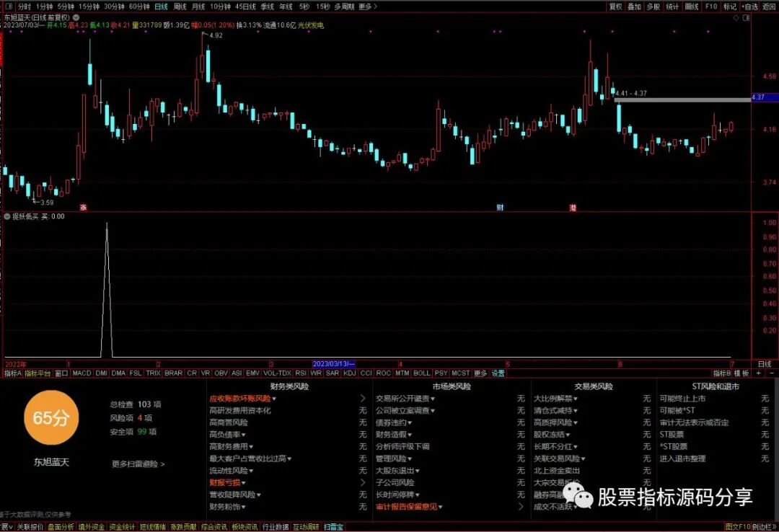The image size is (779, 532).
Task: Toggle the side panel icon above chart
Action: point(746,17)
